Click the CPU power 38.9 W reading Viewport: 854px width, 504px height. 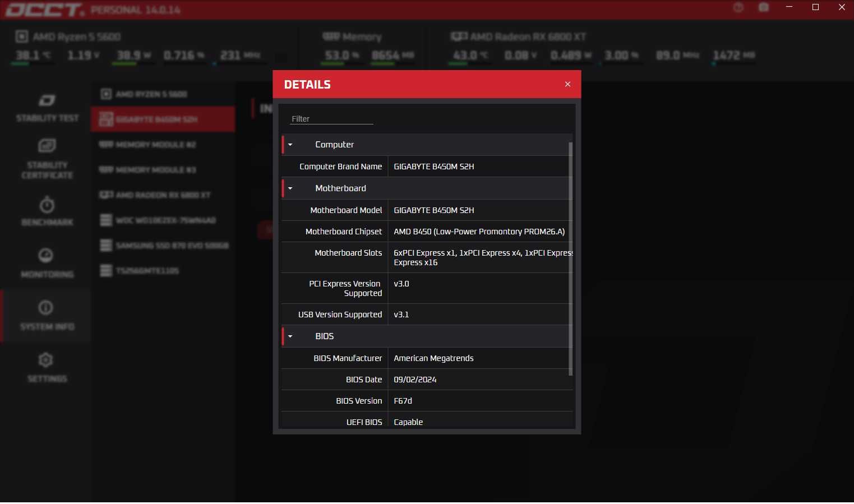[134, 56]
